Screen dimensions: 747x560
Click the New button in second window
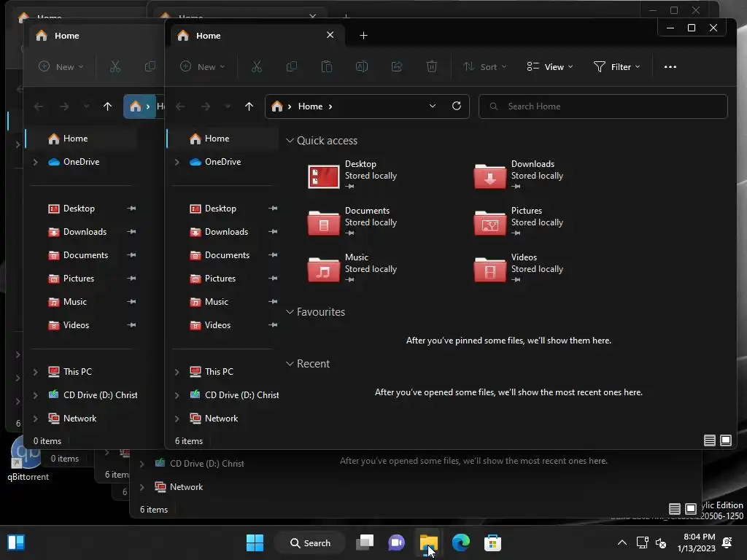pyautogui.click(x=61, y=66)
